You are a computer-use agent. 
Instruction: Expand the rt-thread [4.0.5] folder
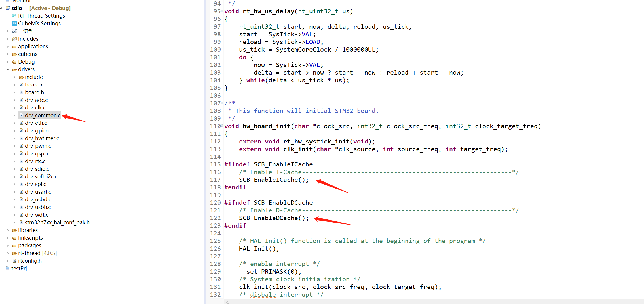tap(8, 253)
